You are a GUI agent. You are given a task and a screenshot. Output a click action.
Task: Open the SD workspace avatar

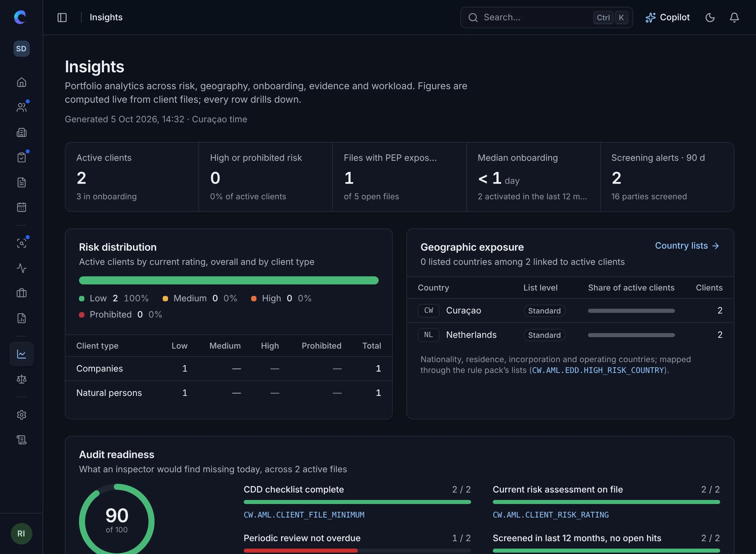coord(21,49)
